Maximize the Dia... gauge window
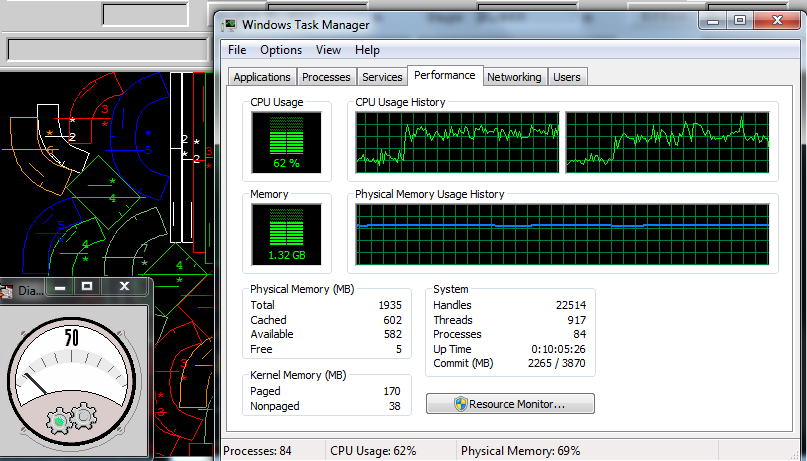807x461 pixels. coord(87,287)
